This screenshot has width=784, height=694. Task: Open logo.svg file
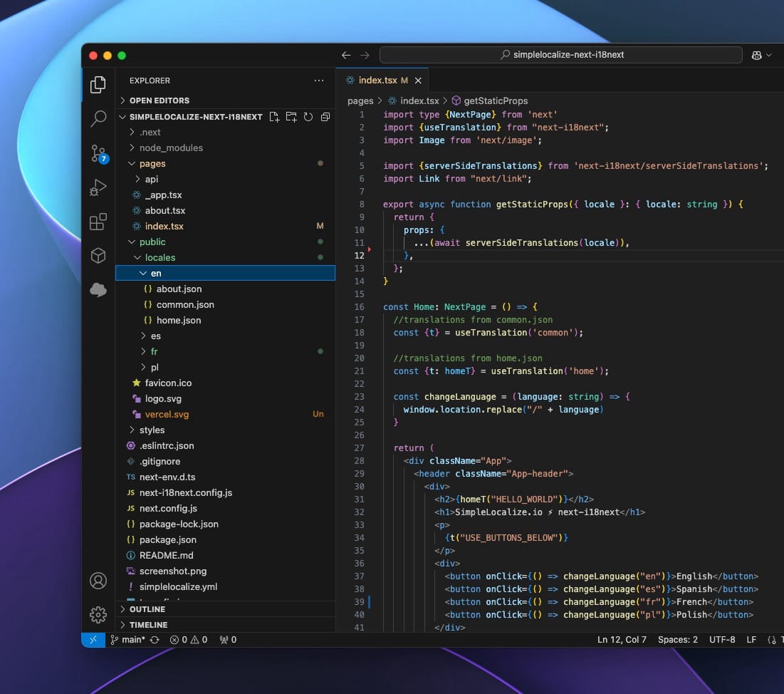coord(225,399)
